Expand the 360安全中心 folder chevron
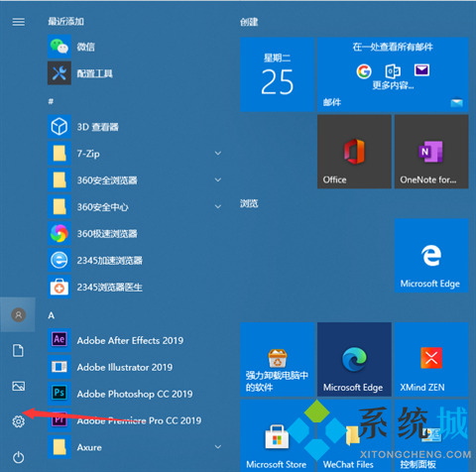This screenshot has width=476, height=472. (218, 206)
